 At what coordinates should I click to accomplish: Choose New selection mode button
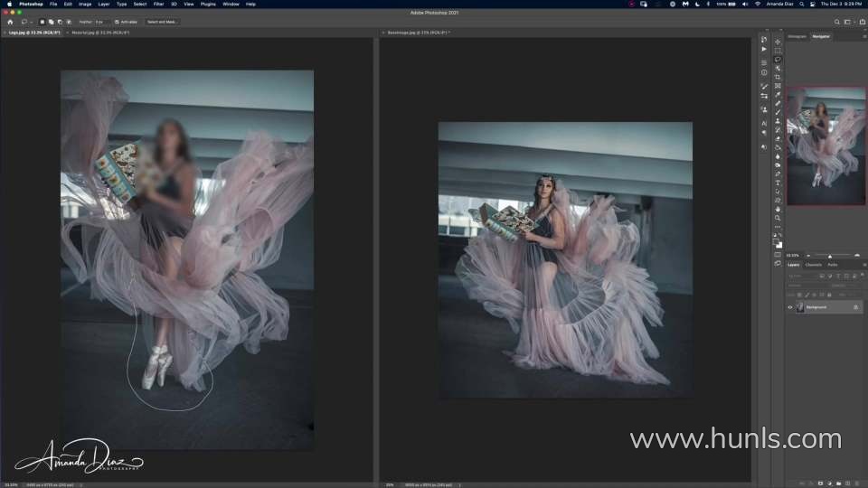coord(42,22)
